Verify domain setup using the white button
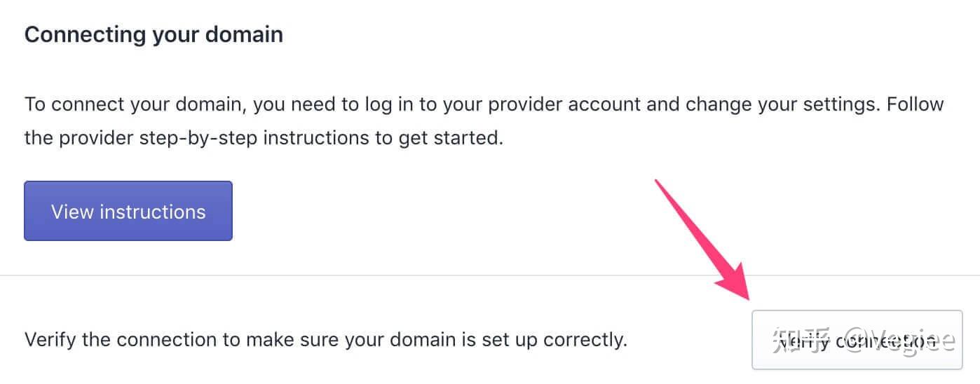This screenshot has height=384, width=980. pos(857,340)
